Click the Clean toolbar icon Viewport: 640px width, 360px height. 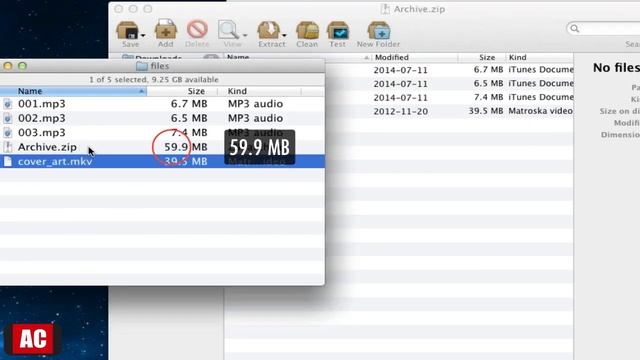(x=307, y=30)
